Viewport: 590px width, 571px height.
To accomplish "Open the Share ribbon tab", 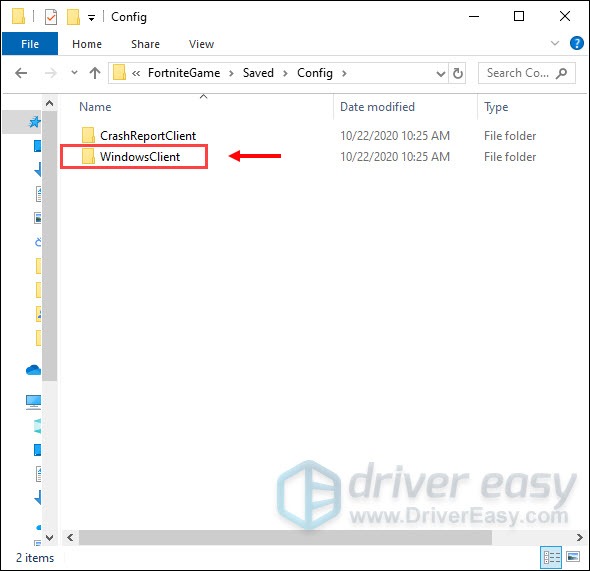I will pyautogui.click(x=145, y=44).
